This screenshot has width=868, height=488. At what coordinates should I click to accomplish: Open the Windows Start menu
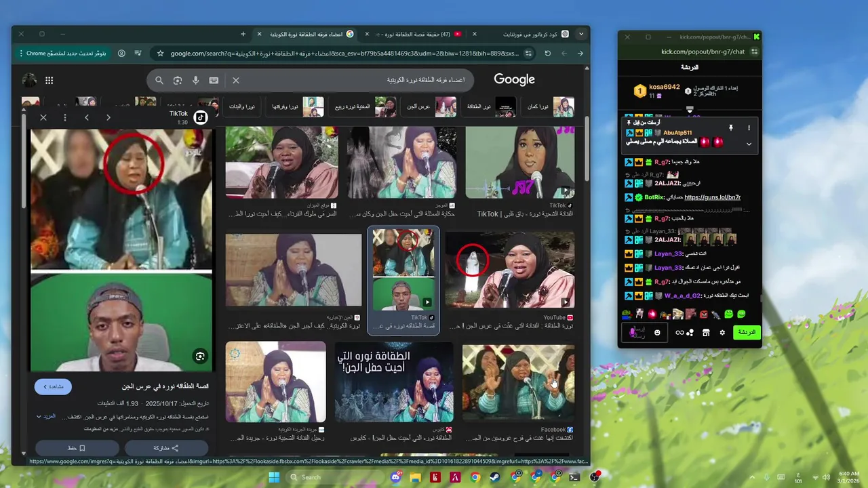click(x=274, y=477)
